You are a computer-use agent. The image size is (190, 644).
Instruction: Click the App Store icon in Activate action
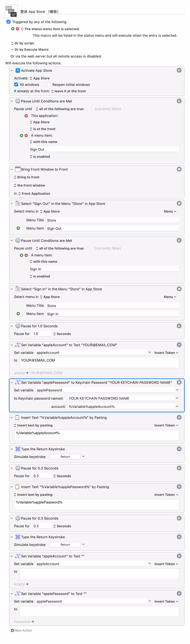click(18, 71)
